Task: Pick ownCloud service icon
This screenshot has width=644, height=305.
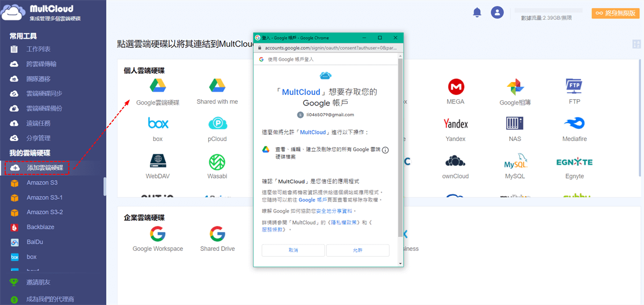Action: coord(456,161)
